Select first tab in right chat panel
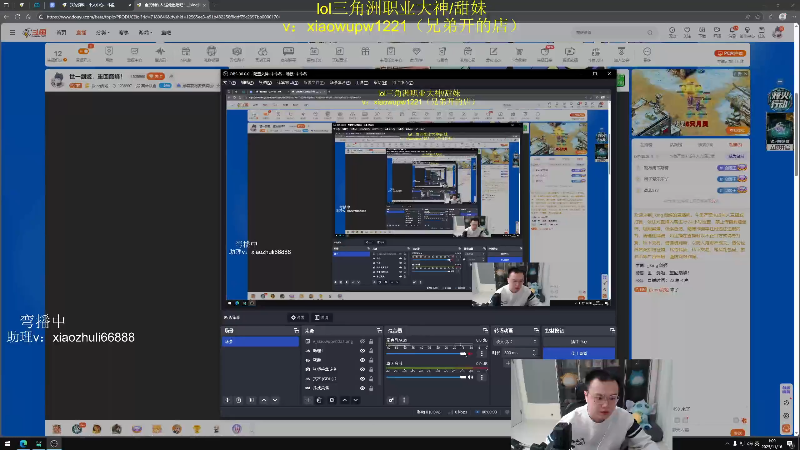 point(646,145)
